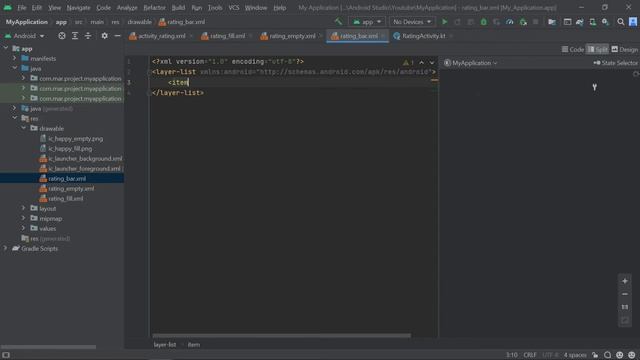Click the Search Everywhere magnifier icon
Screen dimensions: 640x360
pyautogui.click(x=620, y=22)
